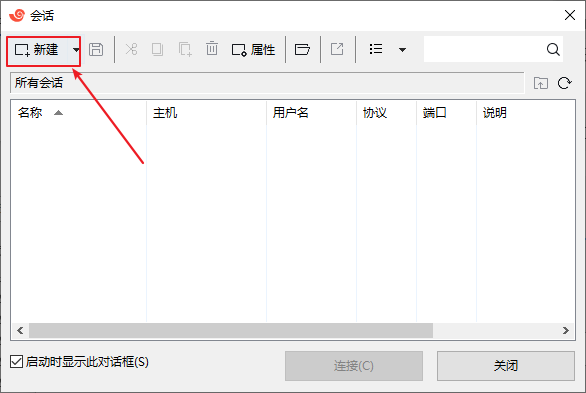Click the open folder icon
The width and height of the screenshot is (586, 393).
point(302,49)
